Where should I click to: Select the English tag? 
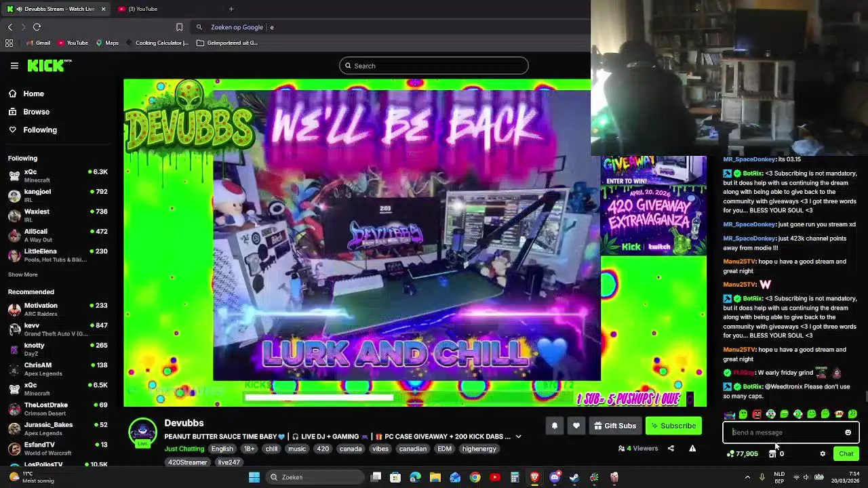[x=222, y=449]
